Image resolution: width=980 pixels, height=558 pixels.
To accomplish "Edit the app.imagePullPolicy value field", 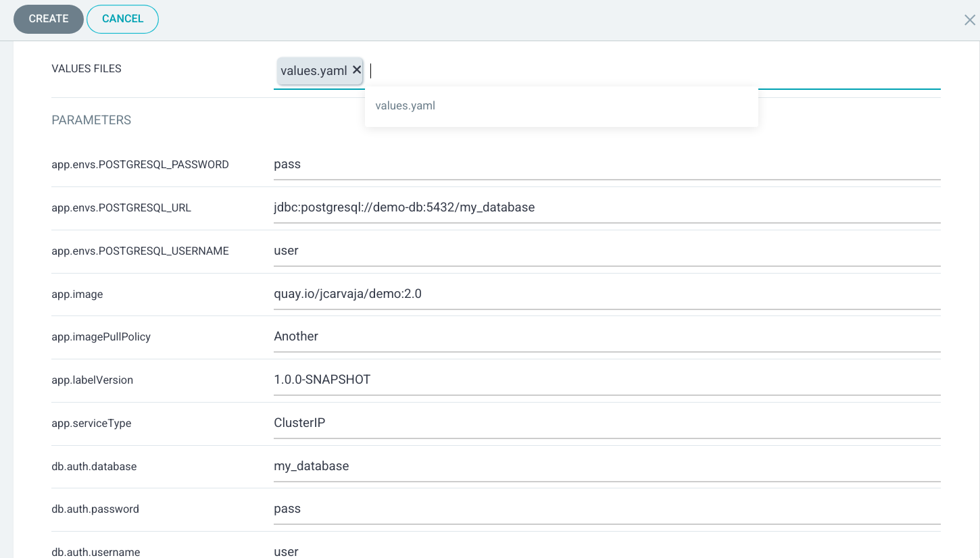I will point(607,336).
